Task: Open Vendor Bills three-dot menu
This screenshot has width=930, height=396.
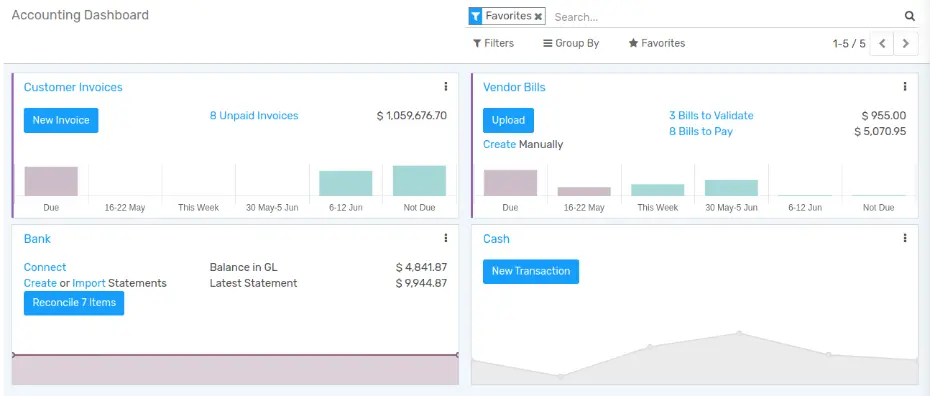Action: pyautogui.click(x=904, y=87)
